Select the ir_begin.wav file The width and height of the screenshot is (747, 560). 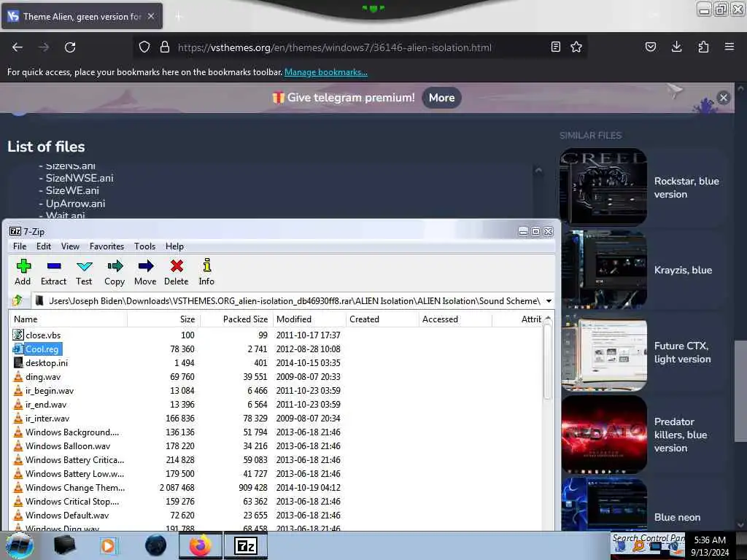pos(49,391)
